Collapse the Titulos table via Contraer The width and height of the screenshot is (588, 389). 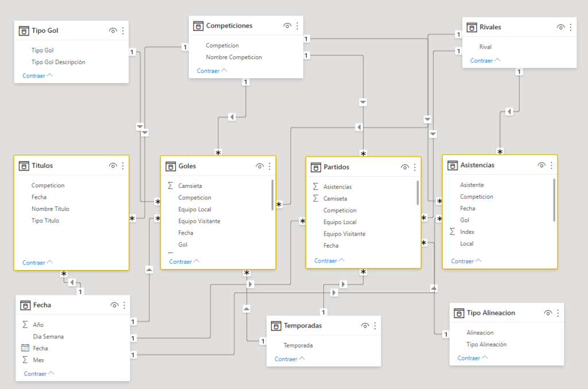[x=37, y=263]
